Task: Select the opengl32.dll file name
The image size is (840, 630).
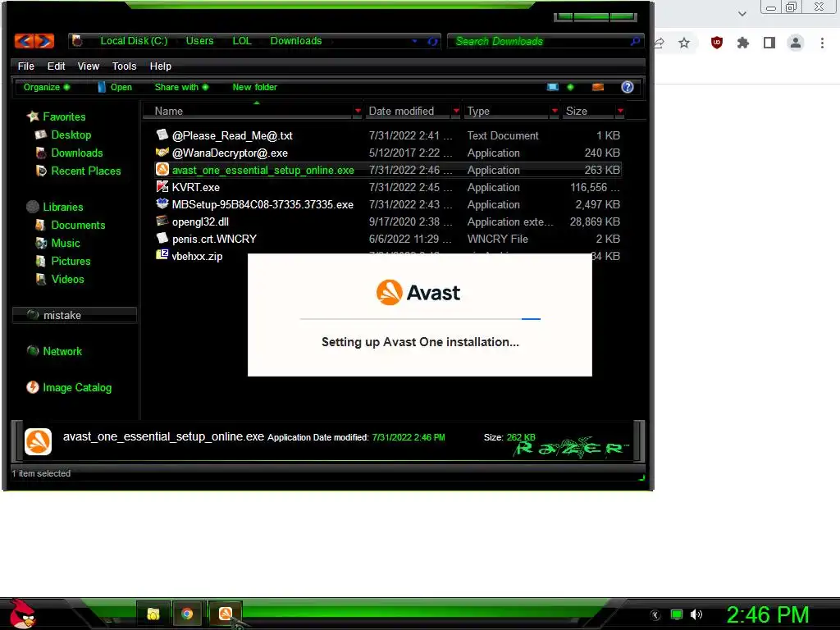Action: coord(200,221)
